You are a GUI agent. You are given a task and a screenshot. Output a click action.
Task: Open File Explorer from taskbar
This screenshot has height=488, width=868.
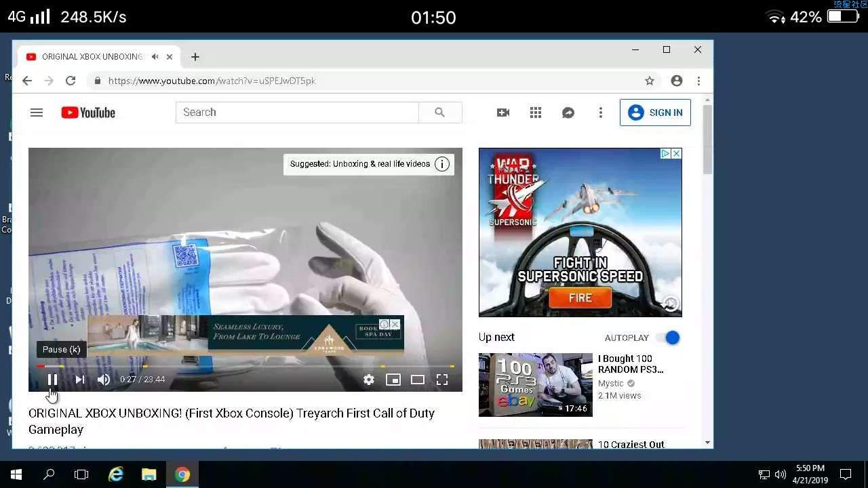[149, 474]
